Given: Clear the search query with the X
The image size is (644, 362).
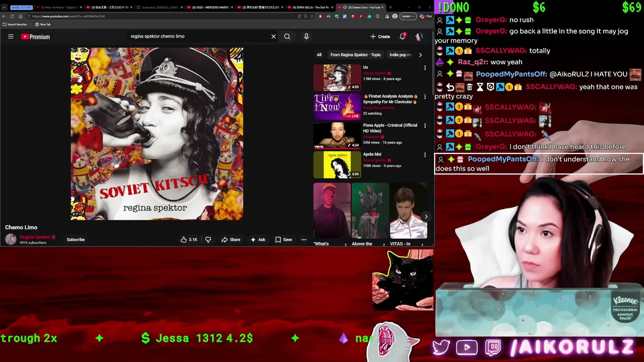Looking at the screenshot, I should click(273, 36).
